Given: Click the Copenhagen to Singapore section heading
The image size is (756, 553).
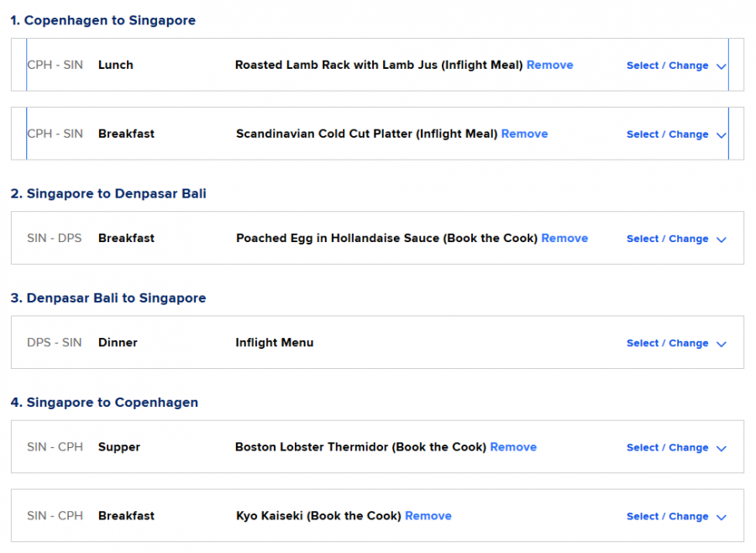Looking at the screenshot, I should [103, 20].
